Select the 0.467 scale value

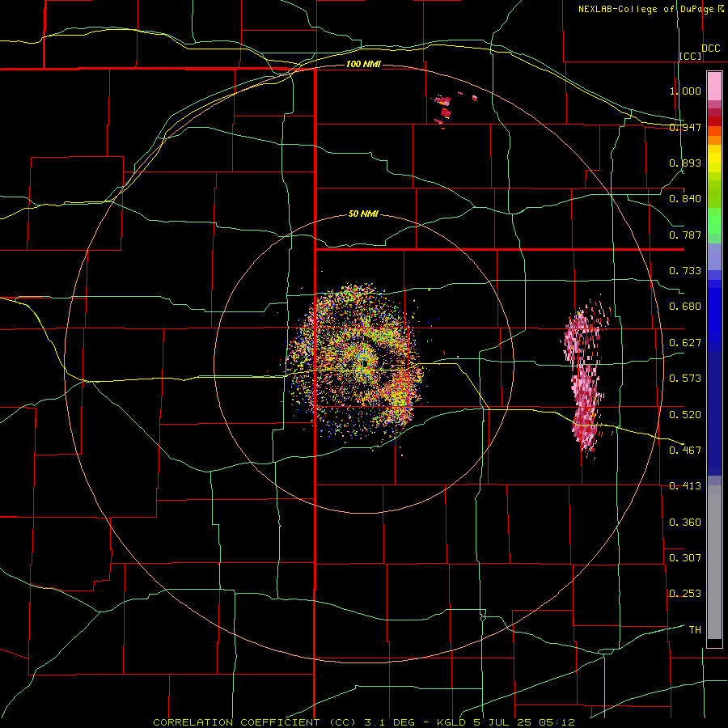[685, 450]
